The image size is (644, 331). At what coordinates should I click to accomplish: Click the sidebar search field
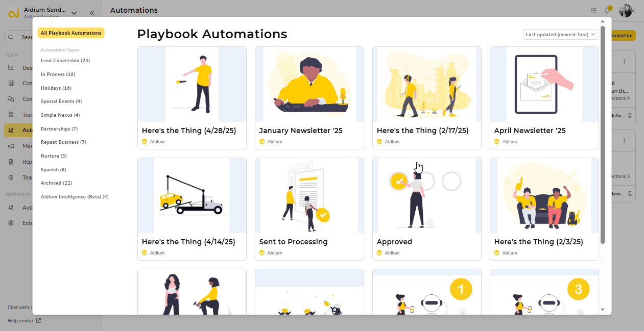tap(18, 37)
